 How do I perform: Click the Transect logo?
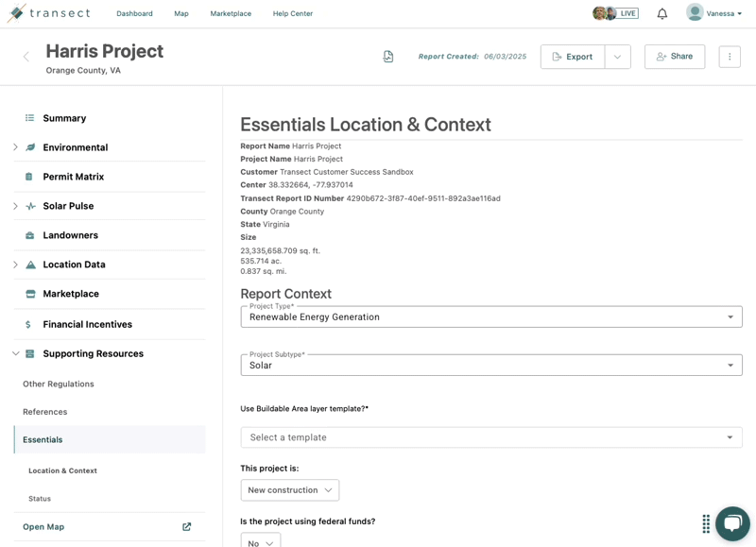(x=49, y=13)
